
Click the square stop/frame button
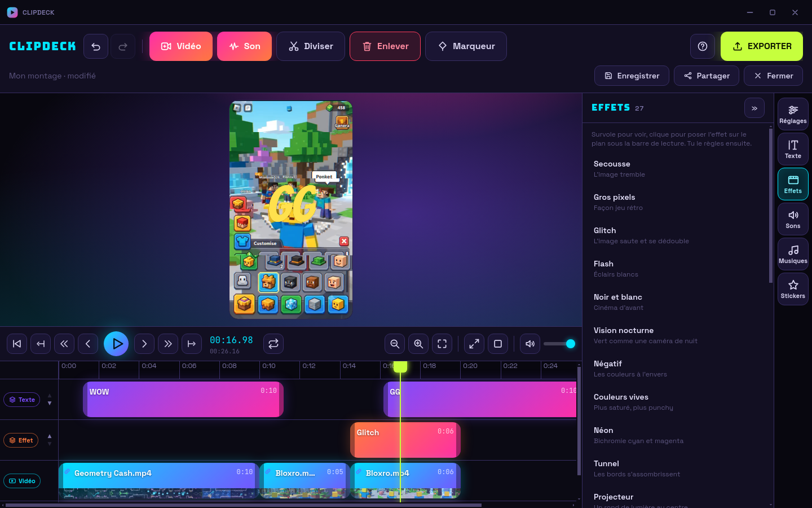click(498, 344)
